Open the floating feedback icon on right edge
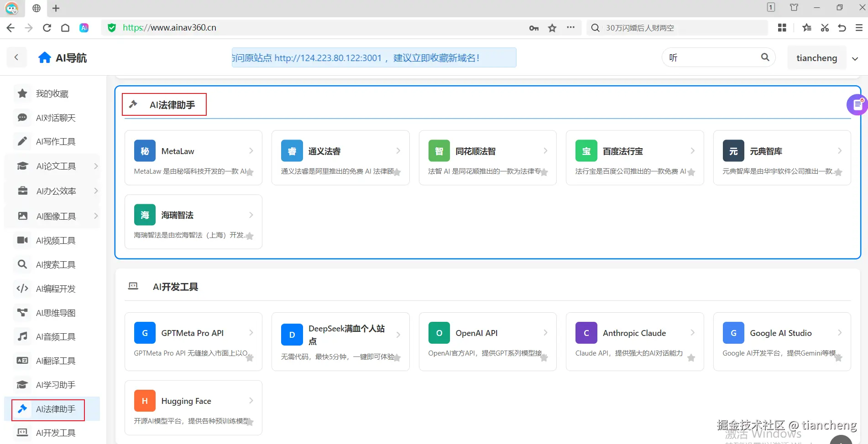 point(856,104)
